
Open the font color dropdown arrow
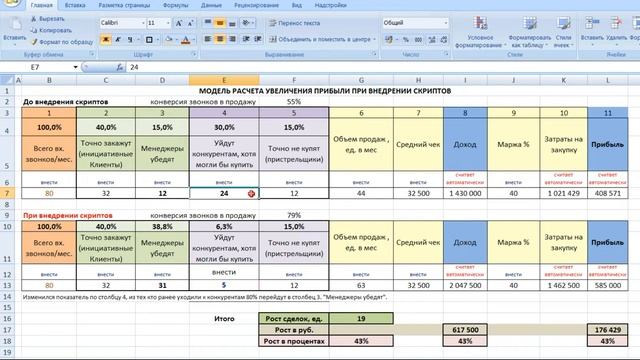[x=193, y=40]
